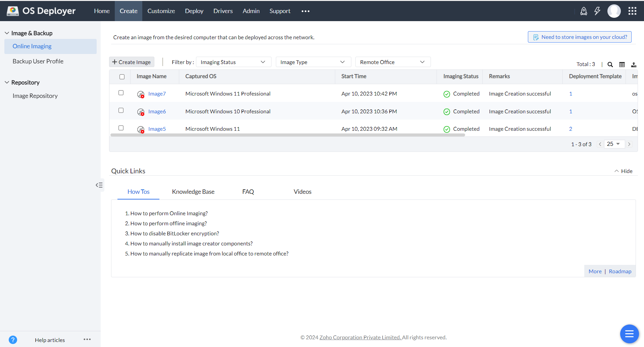Click the search icon above the table
Image resolution: width=644 pixels, height=347 pixels.
click(x=610, y=65)
